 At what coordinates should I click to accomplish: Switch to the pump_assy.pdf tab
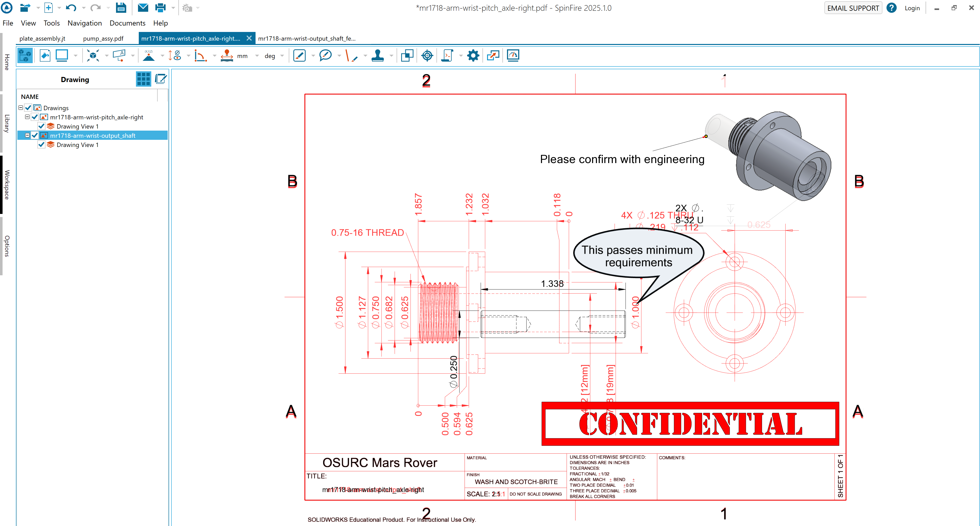tap(103, 38)
